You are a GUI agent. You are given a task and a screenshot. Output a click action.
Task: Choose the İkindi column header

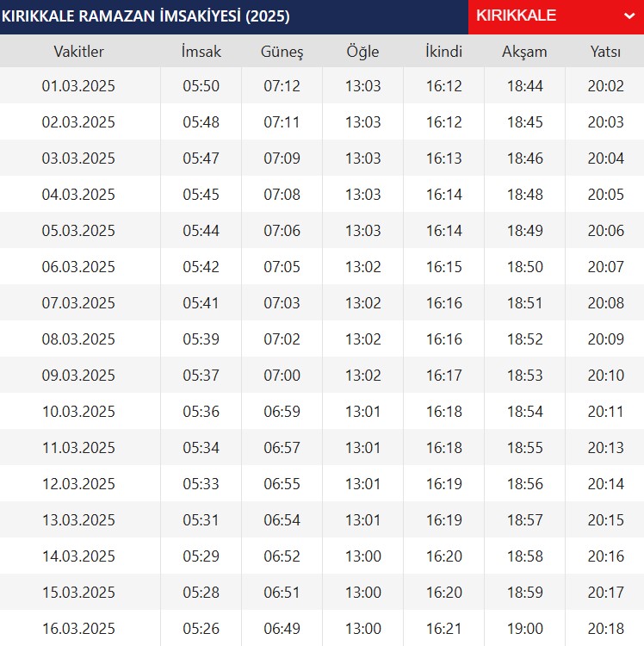(443, 52)
